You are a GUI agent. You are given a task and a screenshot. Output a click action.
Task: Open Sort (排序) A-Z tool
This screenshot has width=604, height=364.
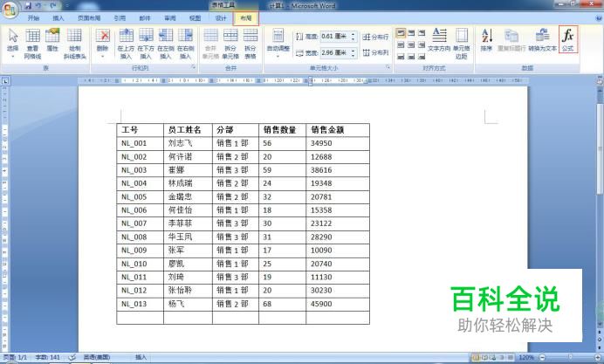(486, 39)
